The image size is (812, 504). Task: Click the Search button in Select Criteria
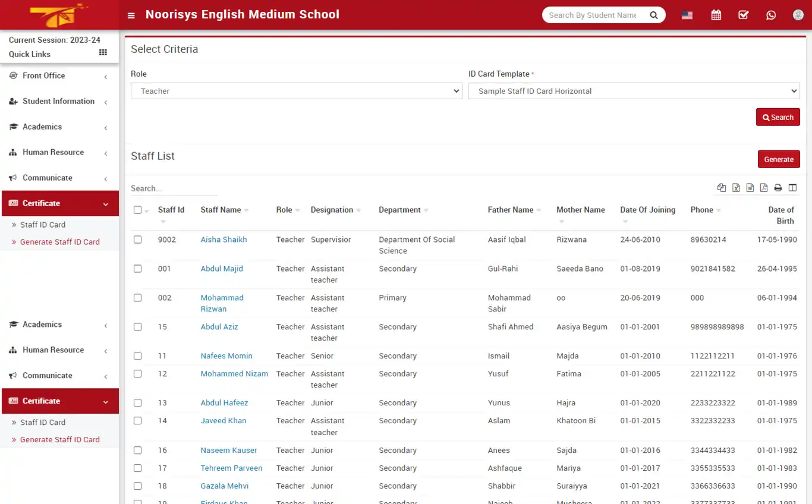pyautogui.click(x=778, y=117)
